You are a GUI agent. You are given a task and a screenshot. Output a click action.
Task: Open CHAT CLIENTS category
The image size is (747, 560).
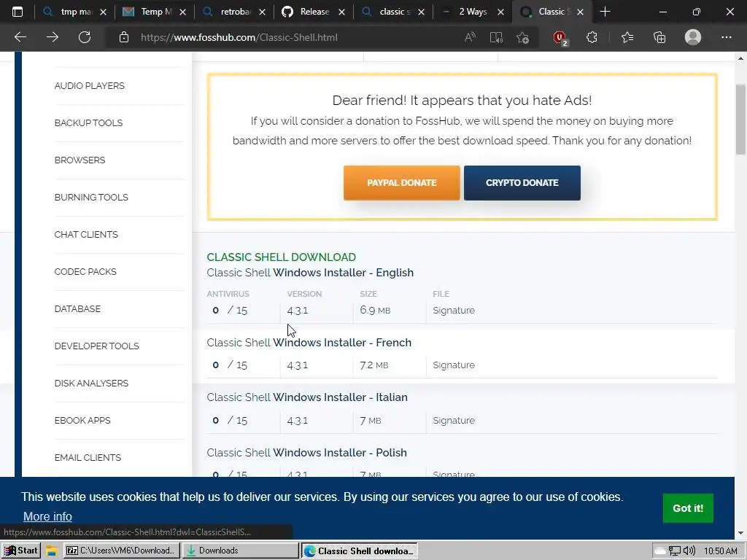click(x=86, y=234)
